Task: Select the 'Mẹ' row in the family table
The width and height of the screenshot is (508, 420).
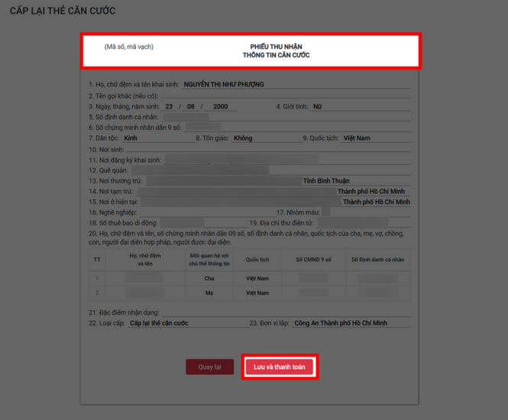Action: click(209, 293)
